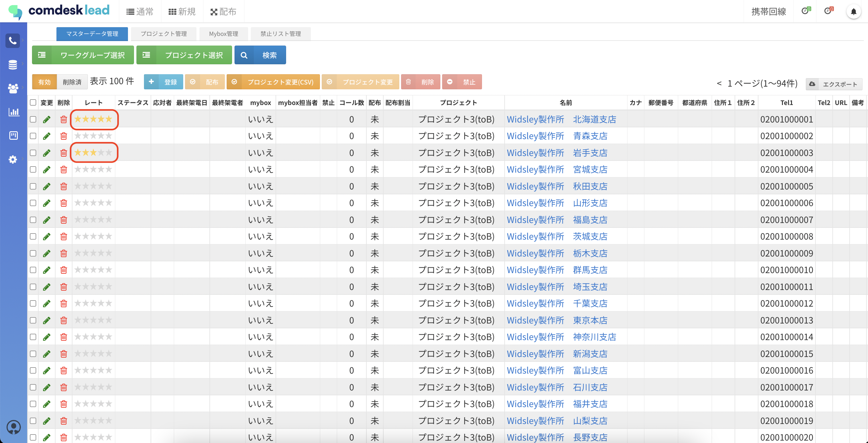The width and height of the screenshot is (868, 443).
Task: Click the blue 検索 button
Action: pyautogui.click(x=260, y=55)
